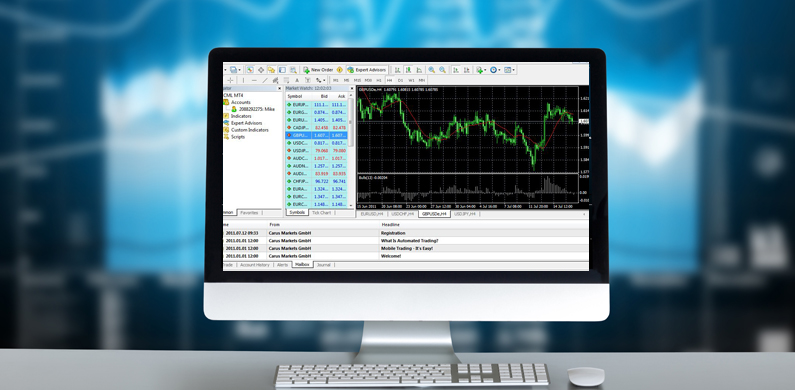This screenshot has width=795, height=390.
Task: Open the chart Templates icon
Action: (507, 70)
